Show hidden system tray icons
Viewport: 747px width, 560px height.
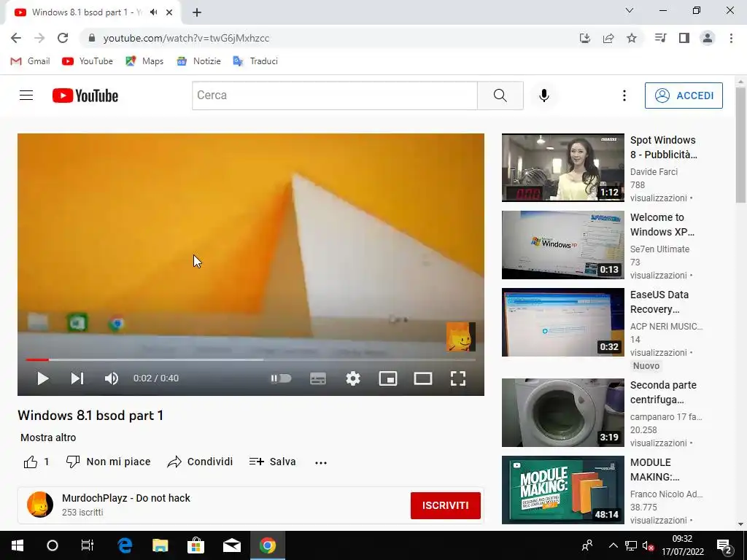[x=613, y=545]
